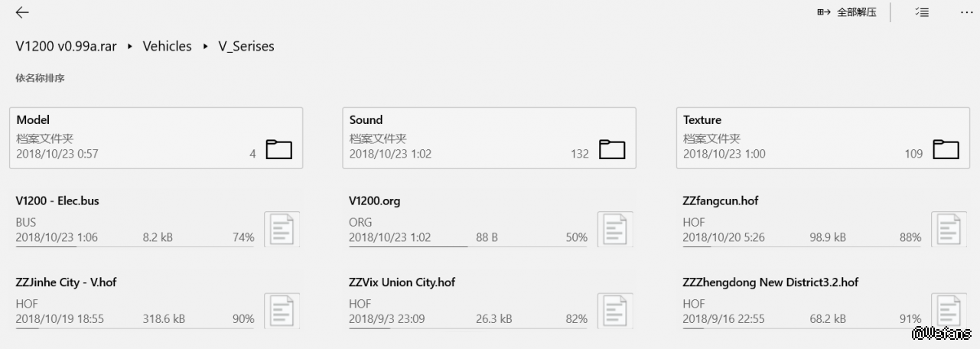Go to Vehicles breadcrumb folder
980x349 pixels.
[x=168, y=47]
